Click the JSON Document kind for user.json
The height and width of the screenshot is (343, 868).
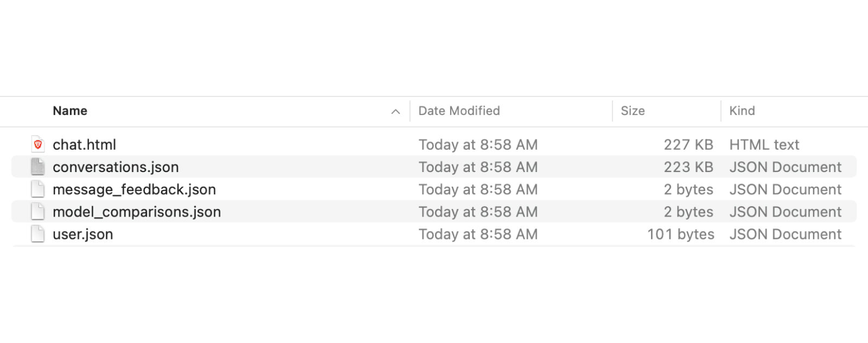pyautogui.click(x=785, y=234)
